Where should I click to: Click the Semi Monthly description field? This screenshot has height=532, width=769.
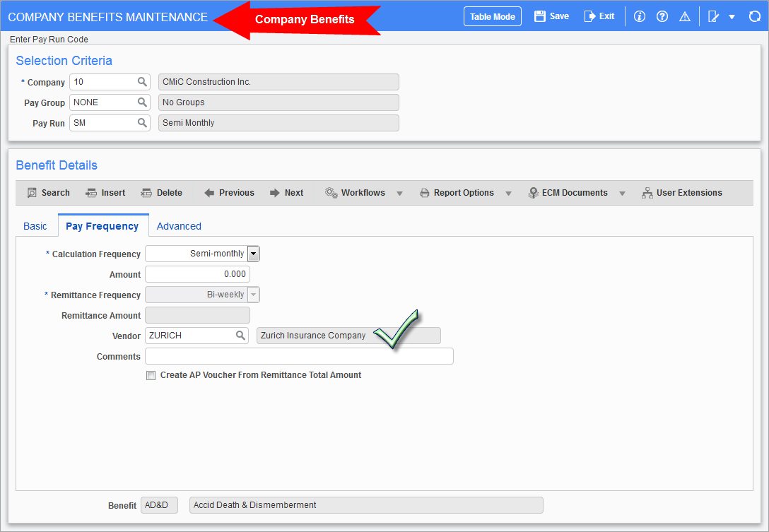(x=278, y=123)
